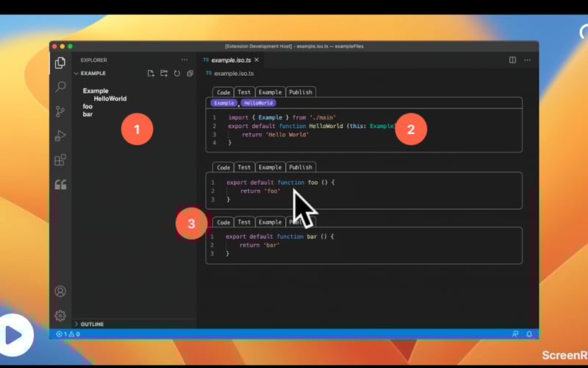The image size is (588, 368).
Task: Open Code tab of foo block
Action: 223,167
